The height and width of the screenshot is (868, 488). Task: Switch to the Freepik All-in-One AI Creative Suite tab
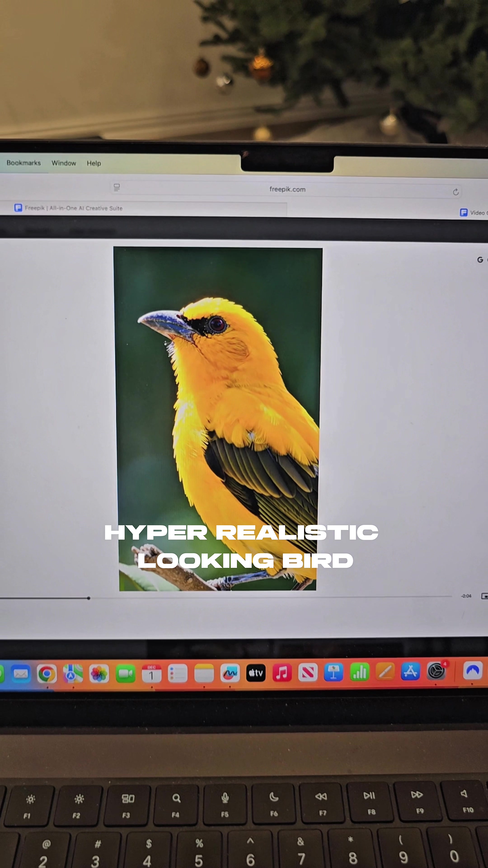(x=143, y=209)
